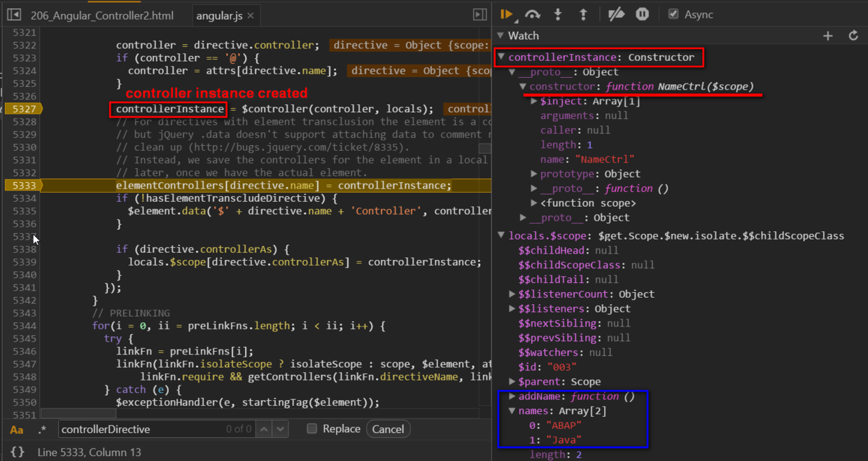The image size is (868, 461).
Task: Collapse the Watch section
Action: click(x=500, y=36)
